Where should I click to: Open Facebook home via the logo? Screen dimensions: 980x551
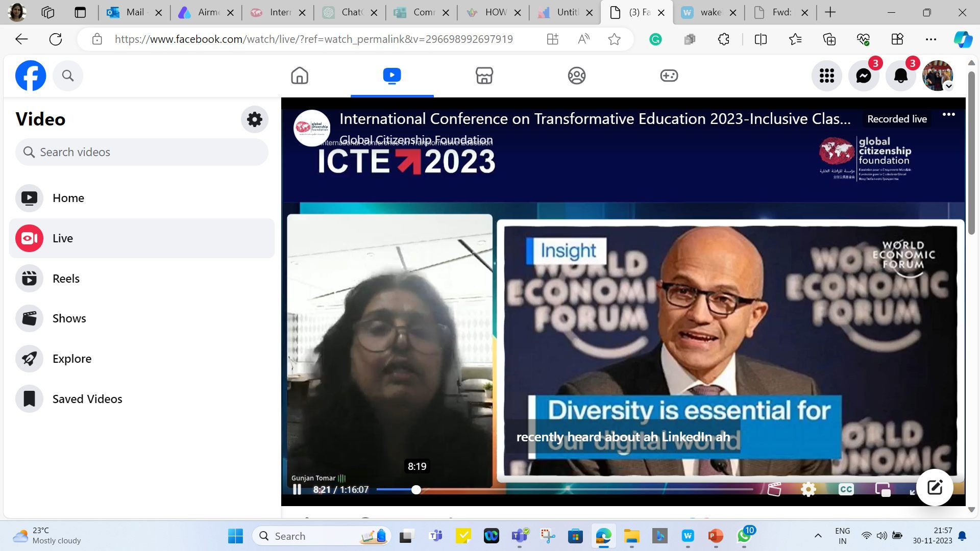coord(31,76)
